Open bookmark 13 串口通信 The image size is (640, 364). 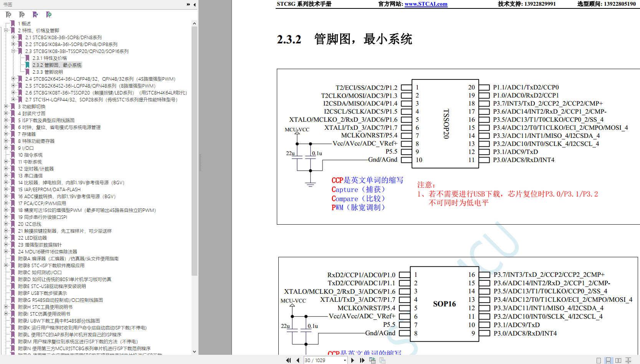(30, 175)
